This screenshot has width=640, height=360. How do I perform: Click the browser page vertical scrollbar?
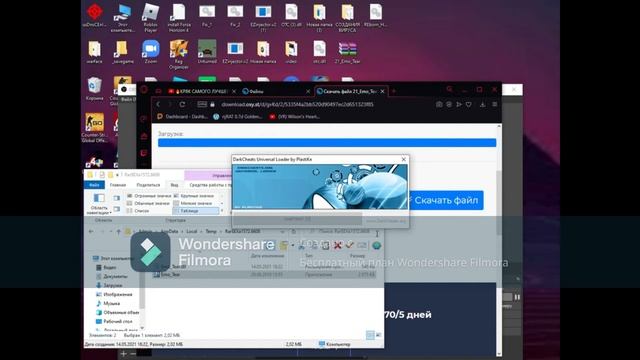click(x=499, y=203)
